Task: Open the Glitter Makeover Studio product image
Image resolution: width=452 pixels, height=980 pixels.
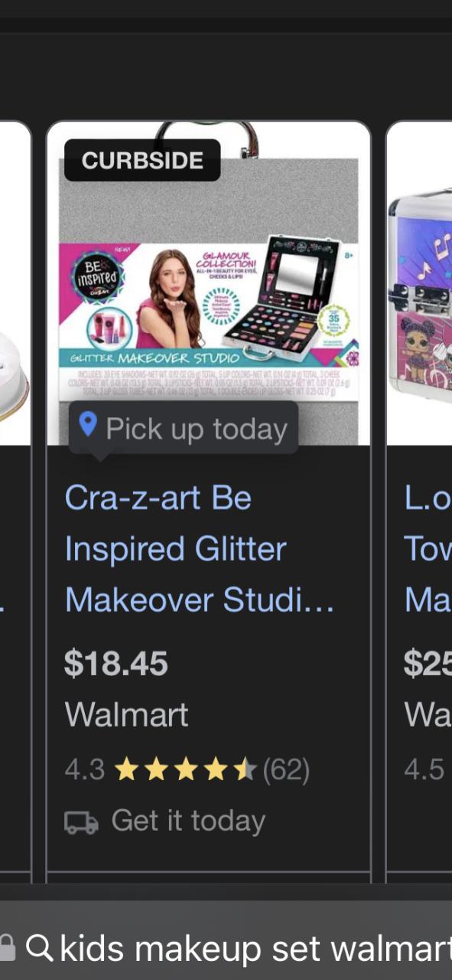Action: (x=209, y=283)
